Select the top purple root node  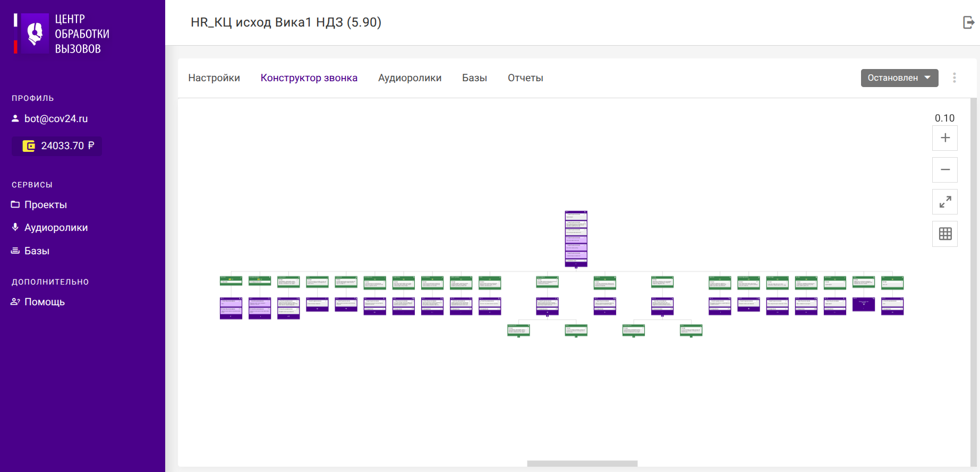pos(576,238)
